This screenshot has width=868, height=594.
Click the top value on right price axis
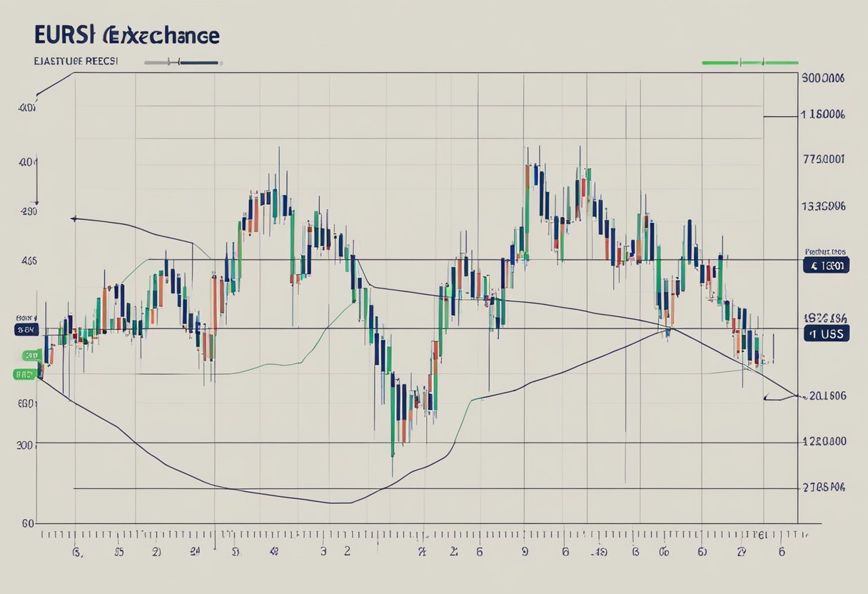(x=823, y=79)
